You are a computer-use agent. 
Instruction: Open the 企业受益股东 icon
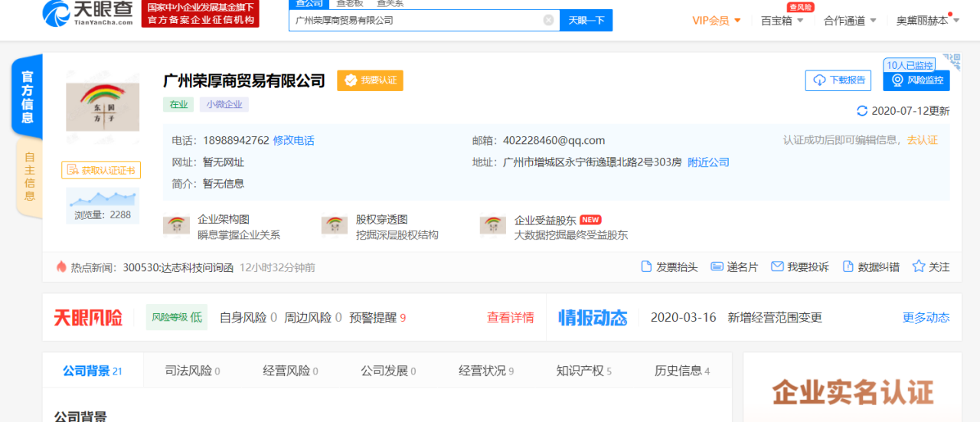(x=493, y=226)
